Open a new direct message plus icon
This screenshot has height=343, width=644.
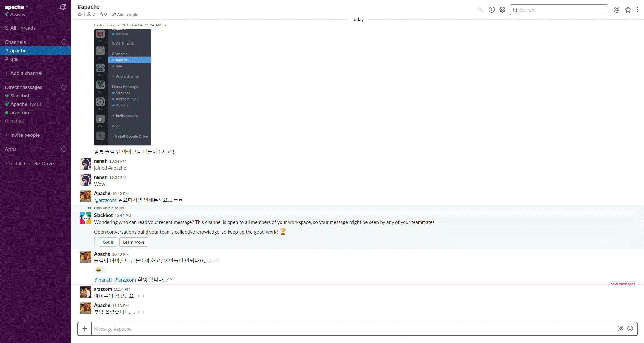click(64, 87)
